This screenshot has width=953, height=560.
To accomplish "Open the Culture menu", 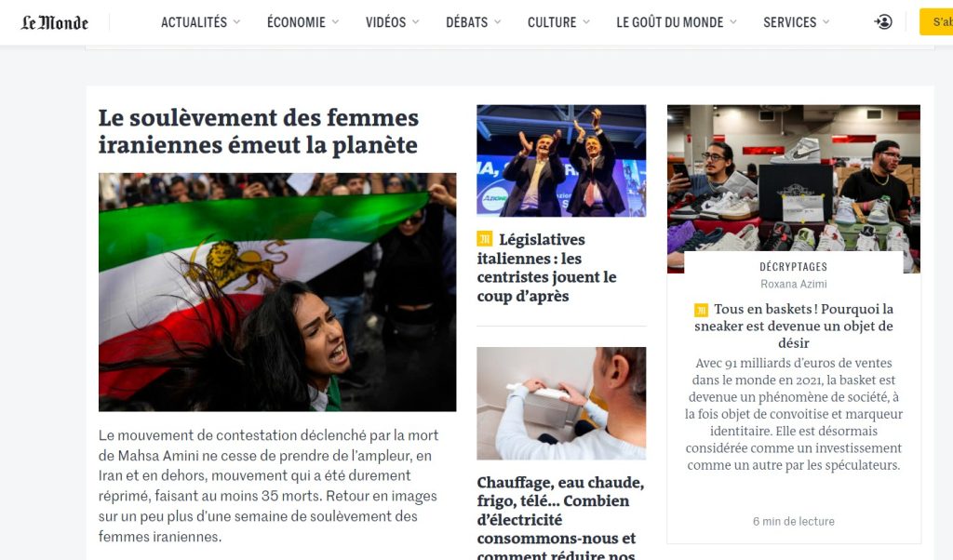I will [x=558, y=22].
